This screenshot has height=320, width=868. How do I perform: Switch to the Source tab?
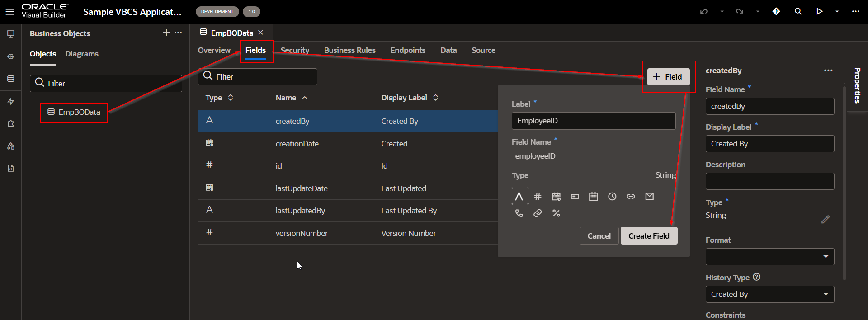pyautogui.click(x=483, y=50)
